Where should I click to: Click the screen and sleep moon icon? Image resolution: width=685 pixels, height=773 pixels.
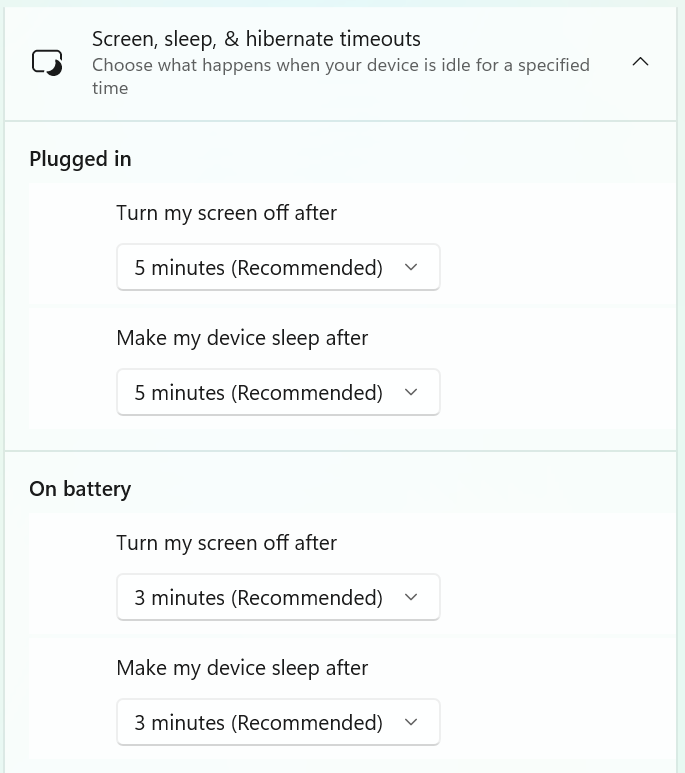[47, 63]
